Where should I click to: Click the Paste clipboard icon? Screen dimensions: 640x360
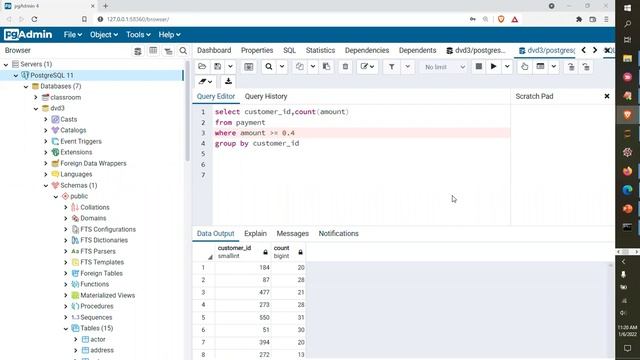pyautogui.click(x=327, y=67)
